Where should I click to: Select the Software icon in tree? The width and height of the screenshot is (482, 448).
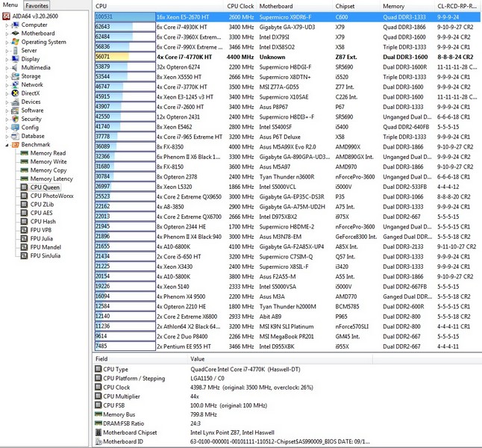pyautogui.click(x=15, y=111)
